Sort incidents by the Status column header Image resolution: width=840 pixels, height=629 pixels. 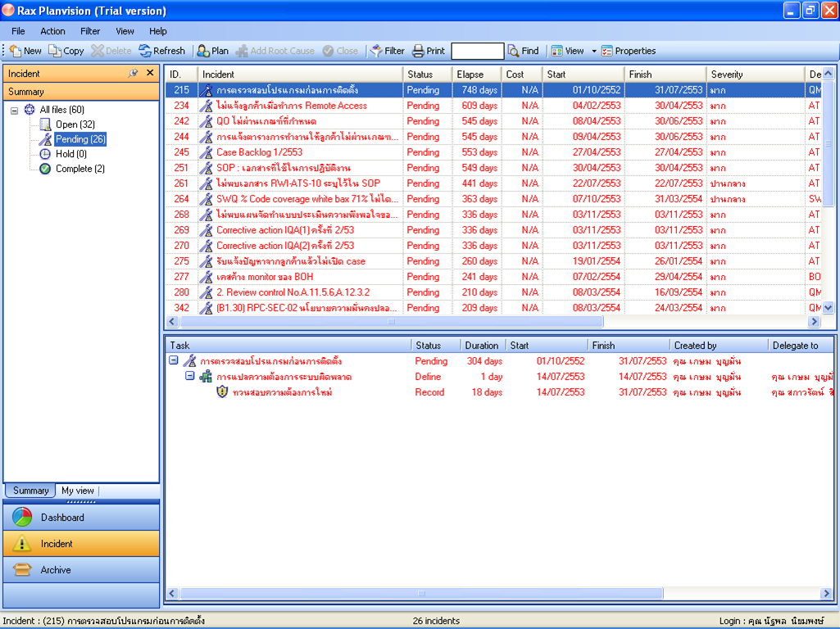[427, 75]
